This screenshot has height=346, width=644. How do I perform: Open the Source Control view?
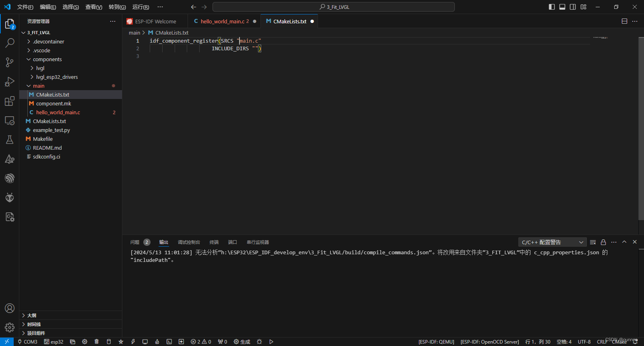[10, 62]
